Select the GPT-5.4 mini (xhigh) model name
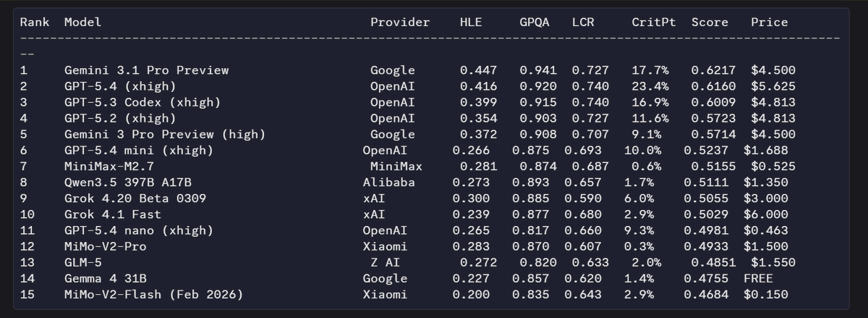This screenshot has height=318, width=868. pyautogui.click(x=139, y=151)
